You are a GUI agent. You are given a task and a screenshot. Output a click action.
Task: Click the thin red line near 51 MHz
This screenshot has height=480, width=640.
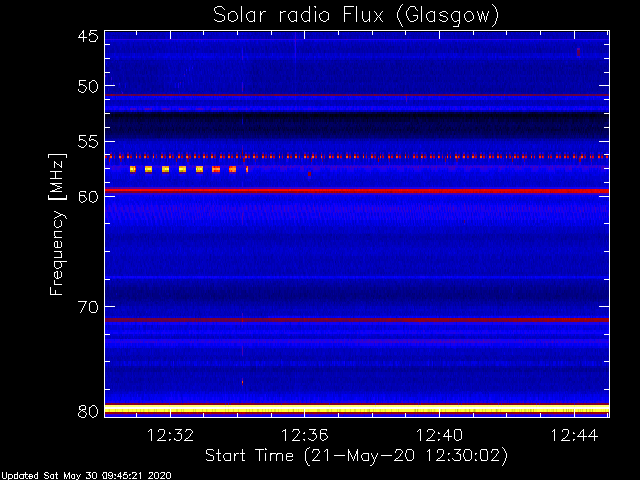click(x=357, y=95)
